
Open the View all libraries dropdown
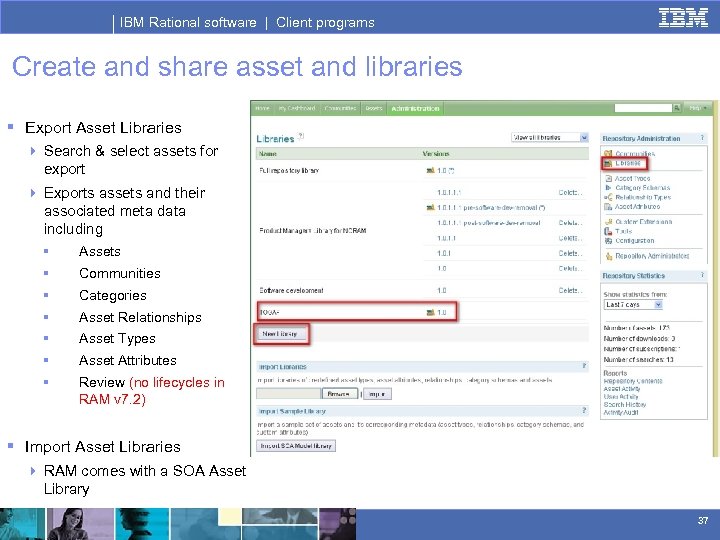pyautogui.click(x=550, y=137)
